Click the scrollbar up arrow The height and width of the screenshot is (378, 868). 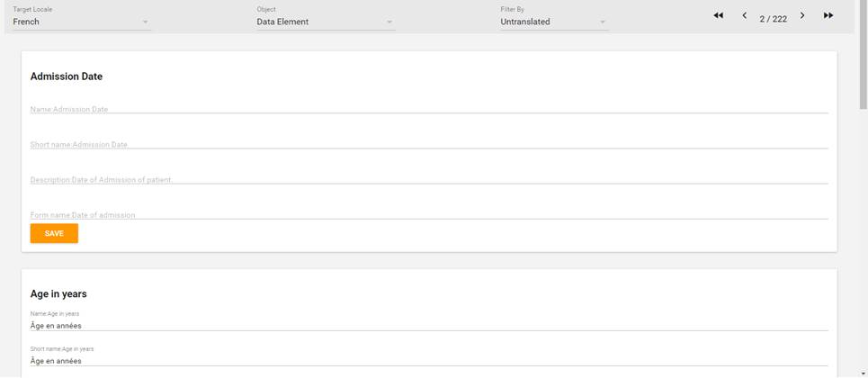(x=863, y=4)
